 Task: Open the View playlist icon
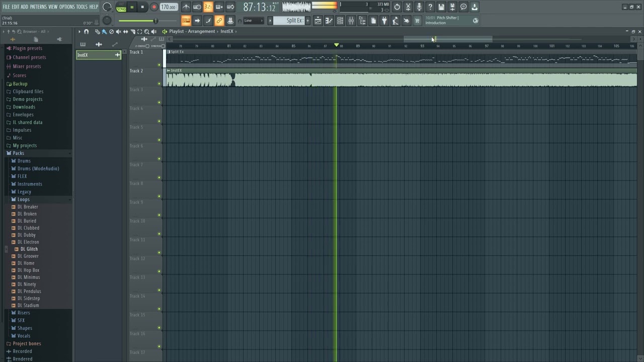point(318,21)
